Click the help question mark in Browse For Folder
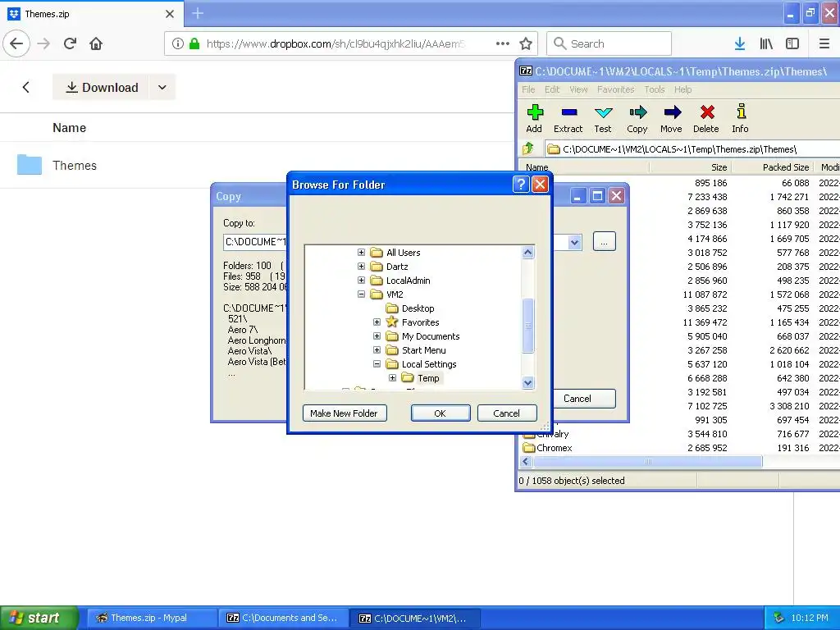Screen dimensions: 840x630 (521, 185)
